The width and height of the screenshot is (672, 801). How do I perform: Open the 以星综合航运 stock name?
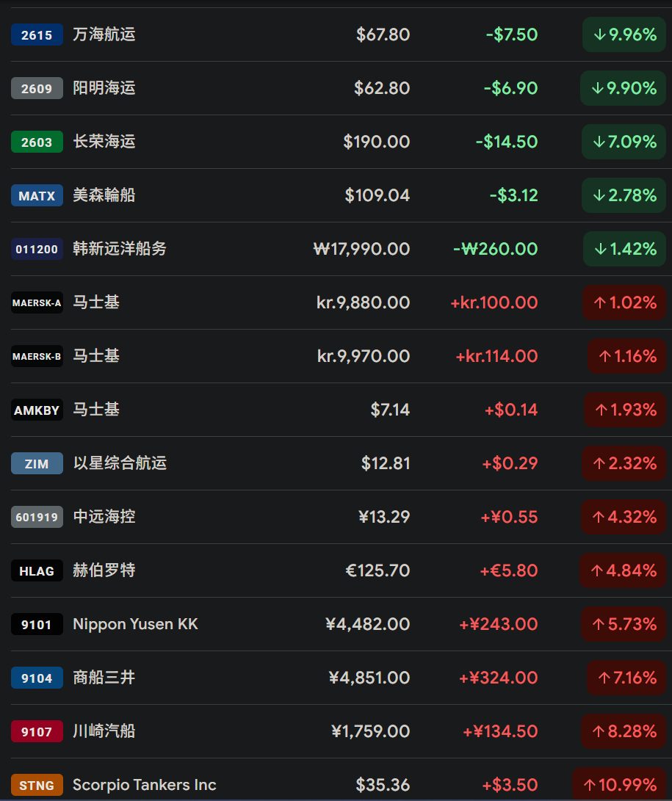120,463
